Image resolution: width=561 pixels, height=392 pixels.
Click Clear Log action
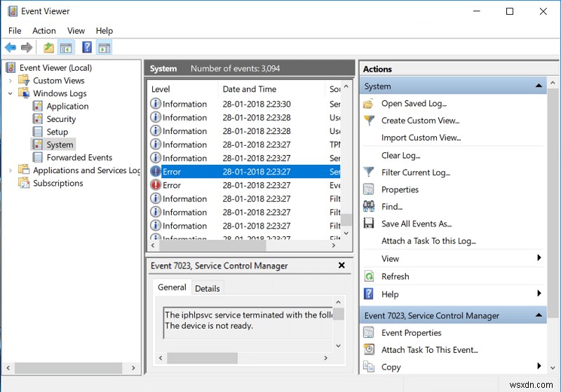tap(400, 155)
